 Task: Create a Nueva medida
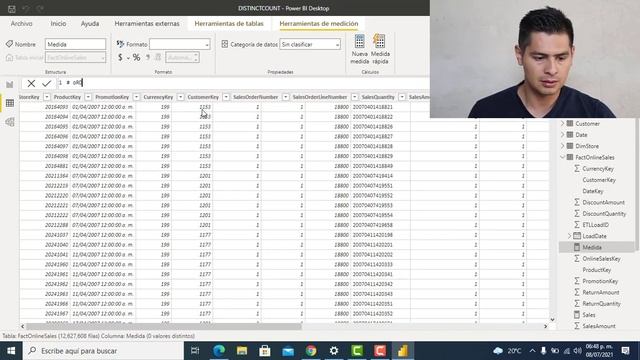[360, 49]
